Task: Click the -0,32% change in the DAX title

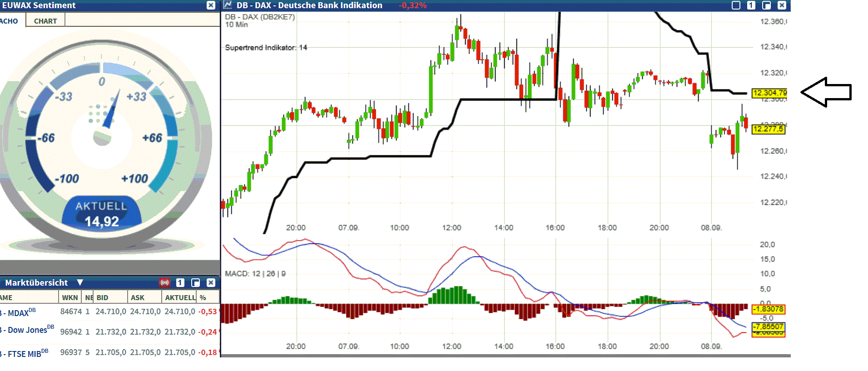Action: coord(413,5)
